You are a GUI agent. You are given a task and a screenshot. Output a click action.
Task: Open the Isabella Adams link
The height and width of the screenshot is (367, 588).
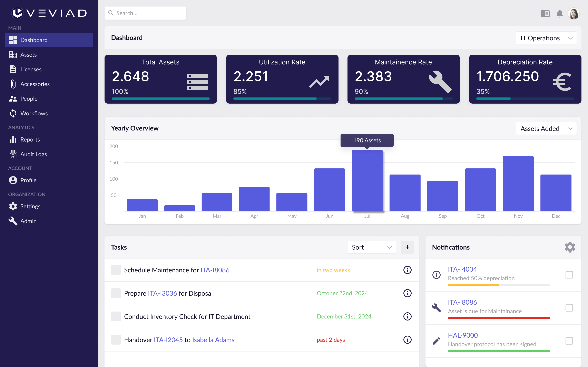(213, 340)
